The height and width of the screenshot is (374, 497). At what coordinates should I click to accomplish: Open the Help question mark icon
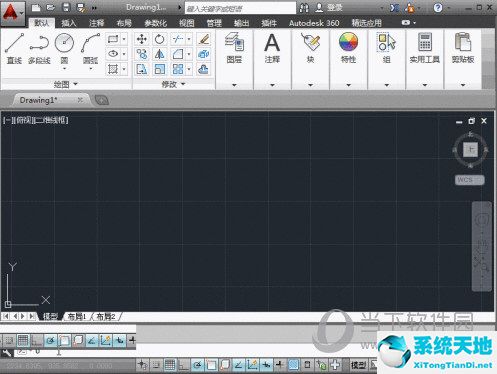click(x=438, y=8)
